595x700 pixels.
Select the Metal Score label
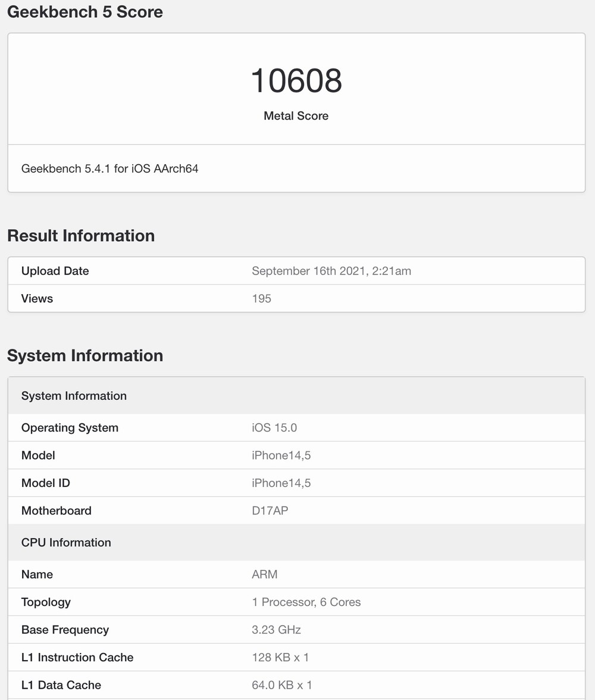tap(296, 115)
